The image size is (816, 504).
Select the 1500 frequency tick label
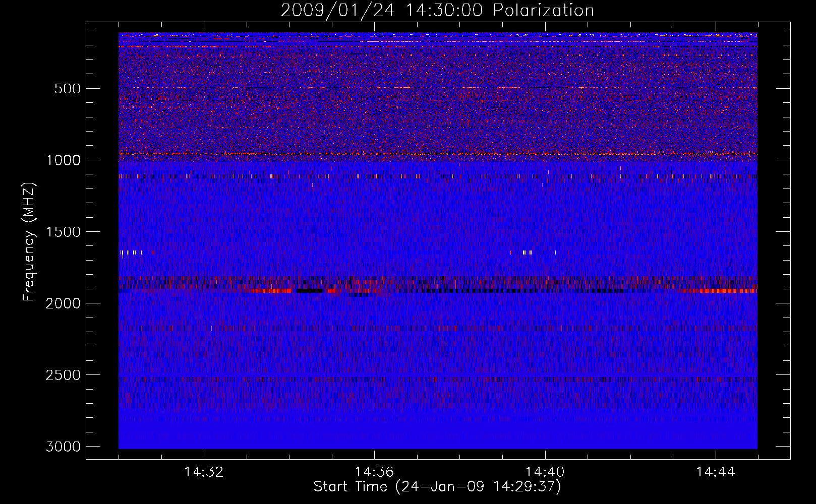(x=63, y=232)
